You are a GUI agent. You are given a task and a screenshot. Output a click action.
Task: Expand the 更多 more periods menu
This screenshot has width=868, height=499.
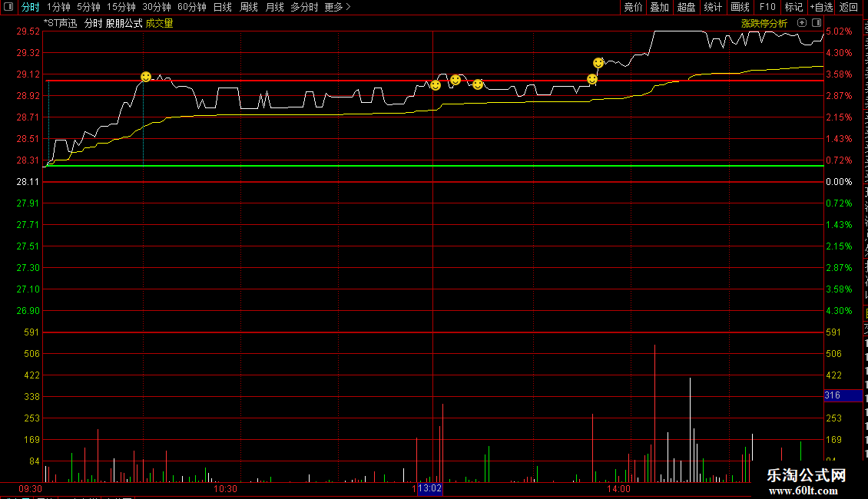coord(337,7)
